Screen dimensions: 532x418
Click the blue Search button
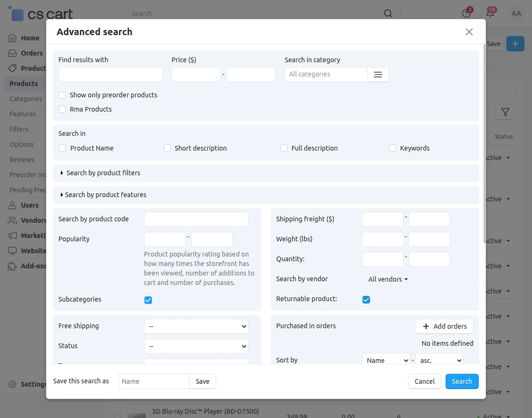point(462,381)
